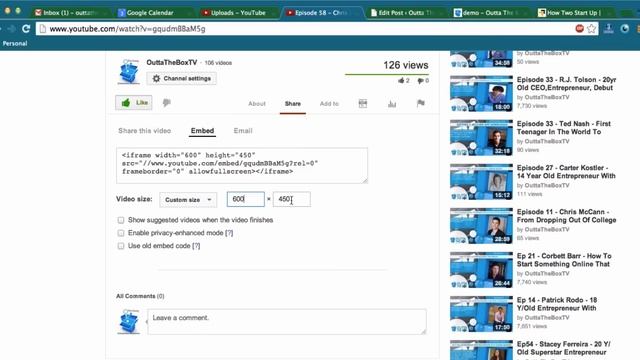Open Ep54 - Stacey Ferreira title link
This screenshot has height=360, width=640.
click(x=564, y=348)
